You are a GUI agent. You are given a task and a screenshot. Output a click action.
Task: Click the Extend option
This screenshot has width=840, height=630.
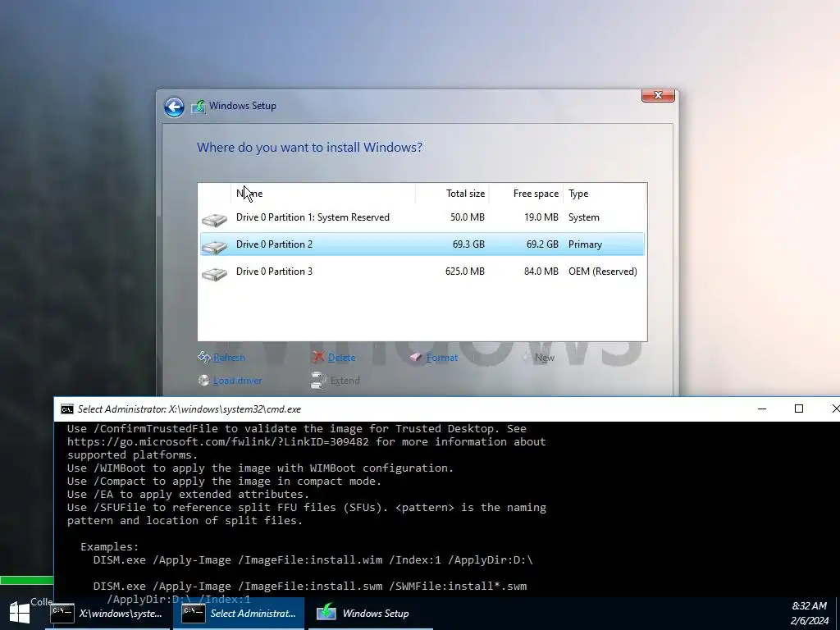click(345, 381)
